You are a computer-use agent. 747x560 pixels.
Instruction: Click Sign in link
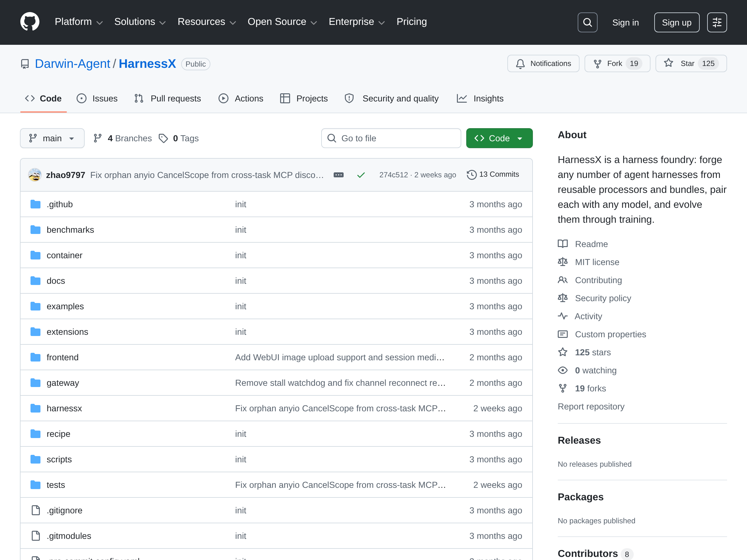tap(625, 22)
